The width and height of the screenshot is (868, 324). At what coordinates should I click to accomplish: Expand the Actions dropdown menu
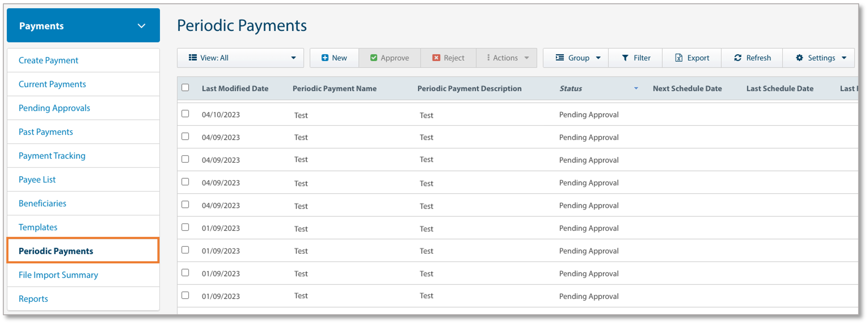point(507,58)
